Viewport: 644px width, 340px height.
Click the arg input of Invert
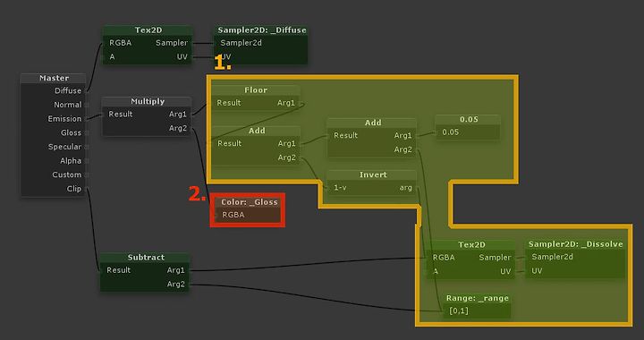405,188
